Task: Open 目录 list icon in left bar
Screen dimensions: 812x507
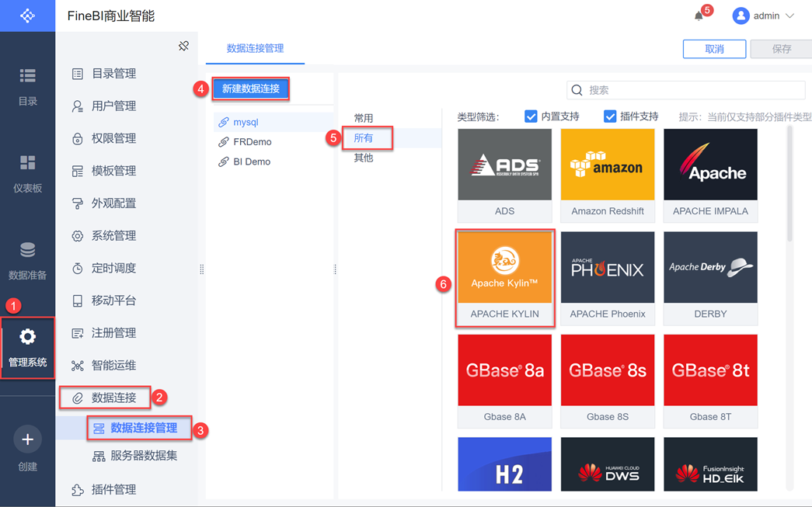Action: pyautogui.click(x=27, y=75)
